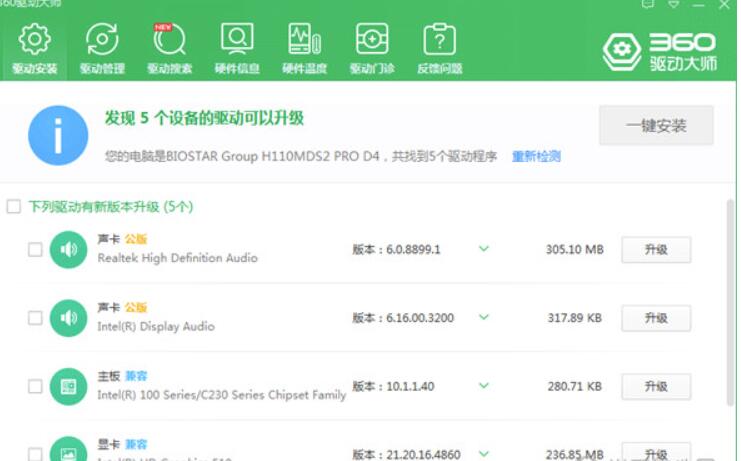Screen dimensions: 741x461
Task: Click the size value 280.71 KB
Action: point(575,386)
